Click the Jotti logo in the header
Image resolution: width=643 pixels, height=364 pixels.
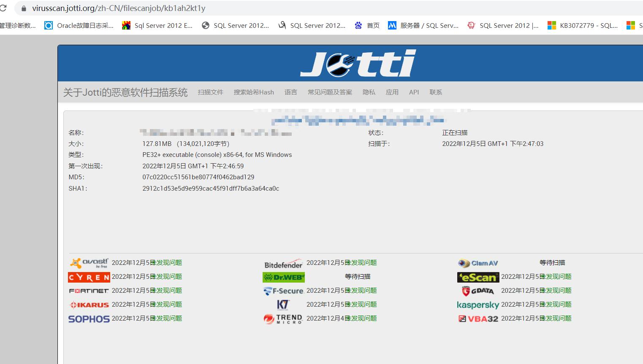tap(358, 63)
